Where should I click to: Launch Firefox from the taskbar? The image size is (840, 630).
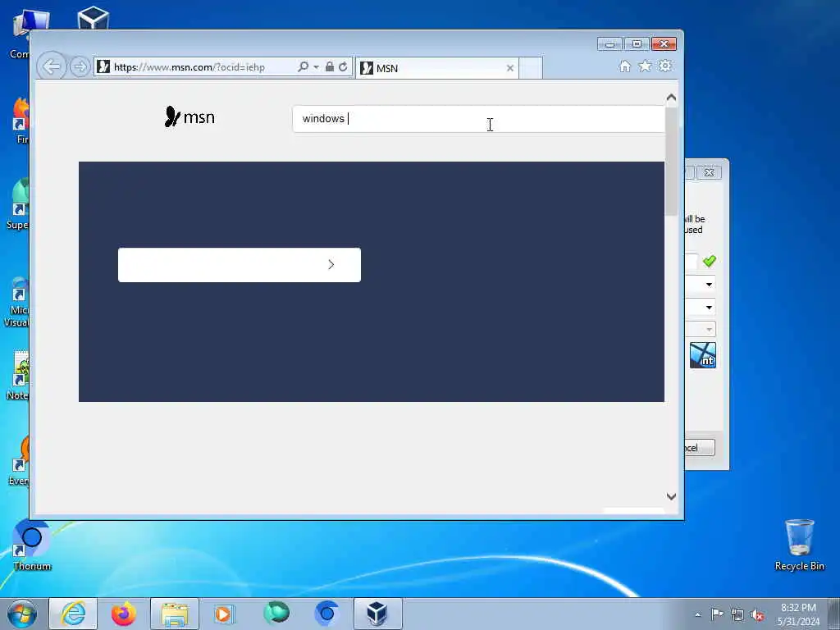[x=124, y=614]
